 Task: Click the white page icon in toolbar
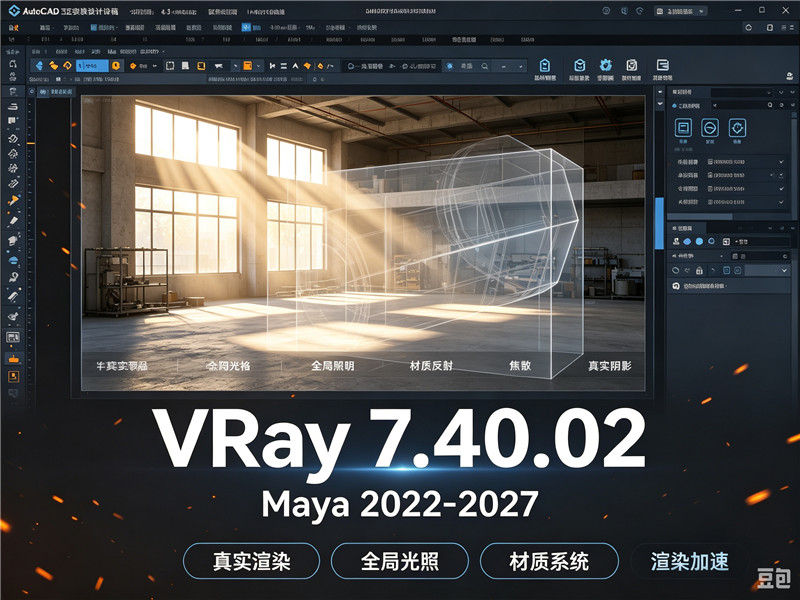point(185,66)
